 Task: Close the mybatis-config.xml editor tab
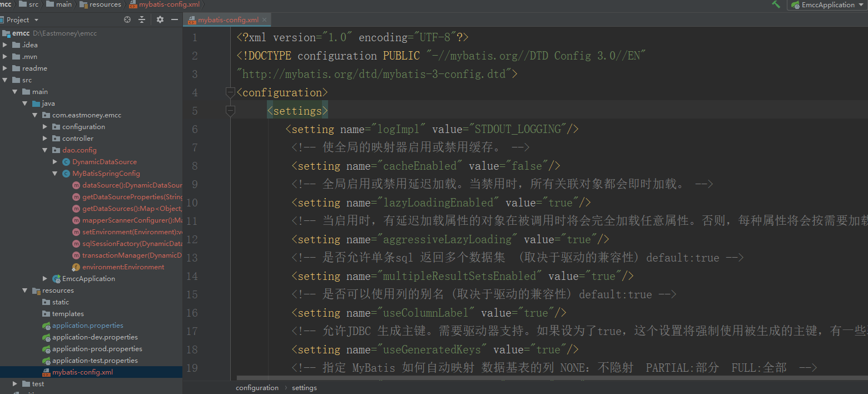pos(265,19)
